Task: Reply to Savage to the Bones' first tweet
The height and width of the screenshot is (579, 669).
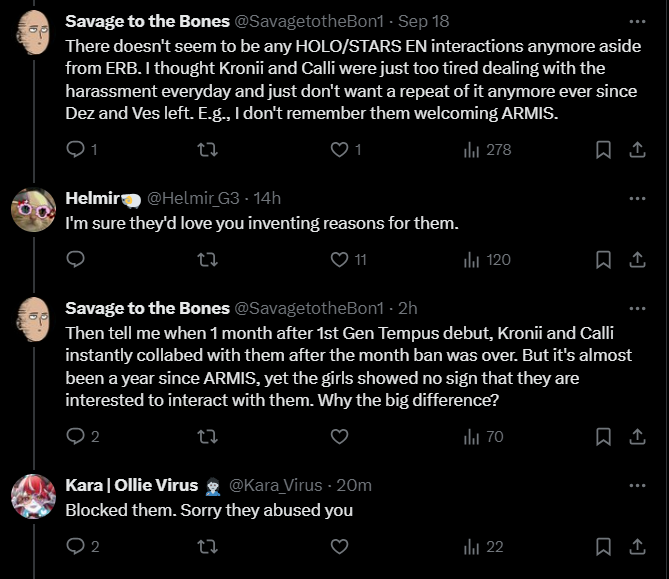Action: [x=76, y=149]
